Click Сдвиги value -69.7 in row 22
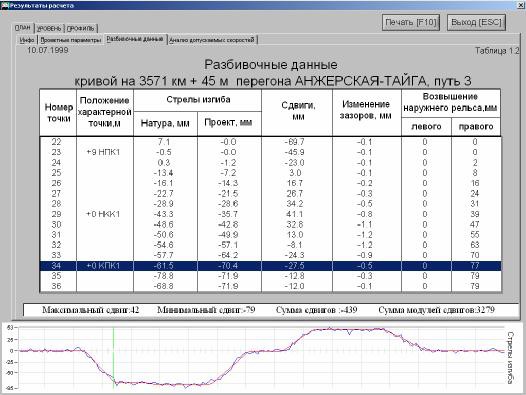 [x=295, y=142]
